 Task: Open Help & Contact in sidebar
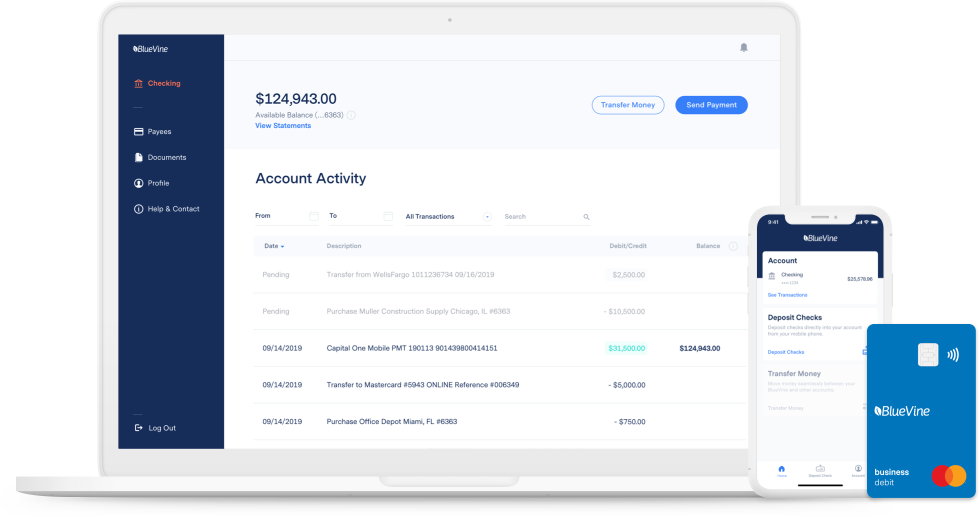166,209
